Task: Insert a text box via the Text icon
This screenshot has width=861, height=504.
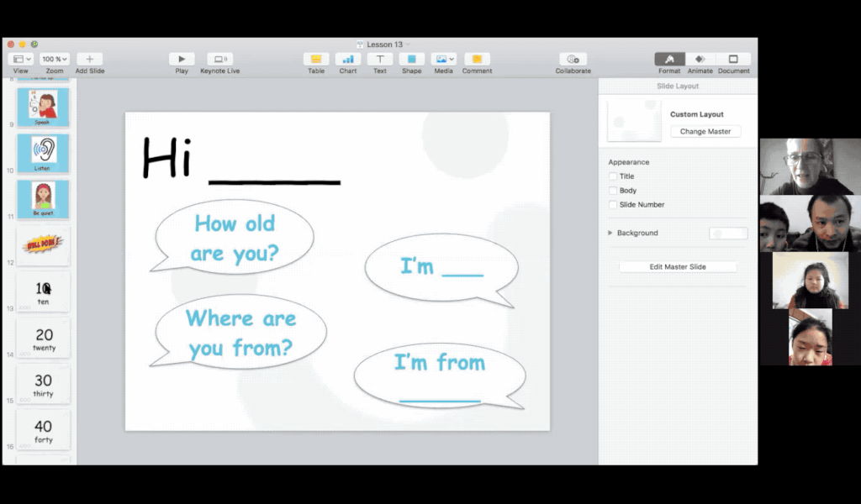Action: click(379, 59)
